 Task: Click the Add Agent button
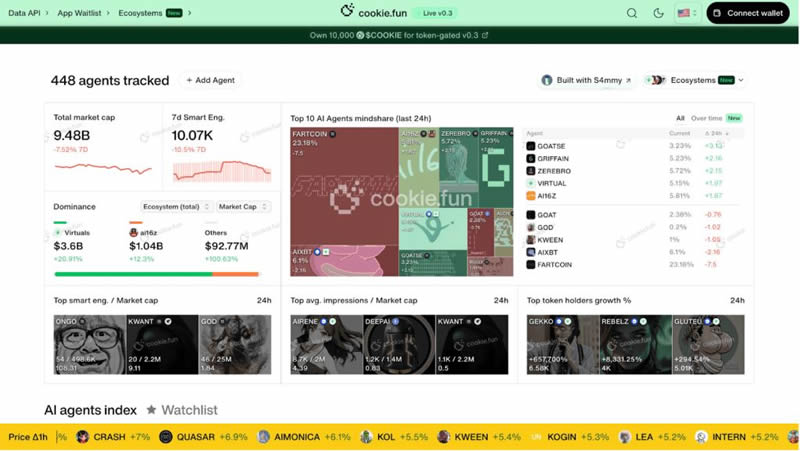click(210, 80)
